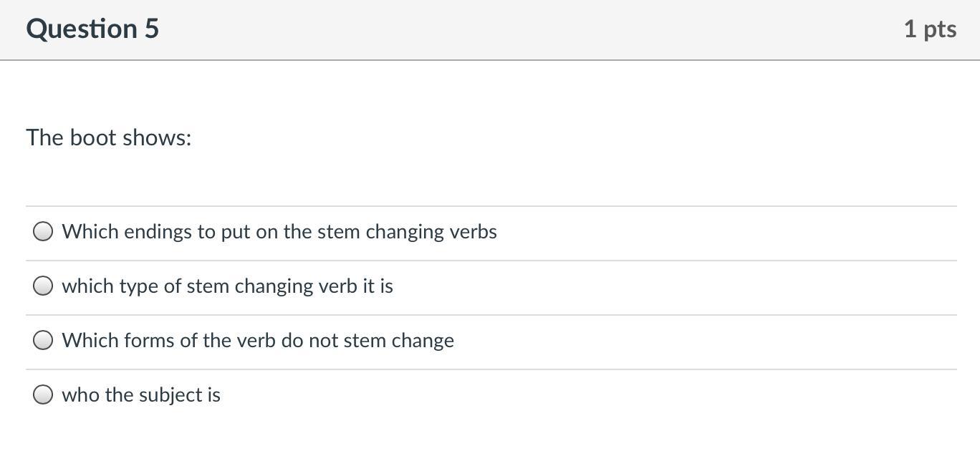This screenshot has height=451, width=980.
Task: Click the "The boot shows:" question prompt
Action: point(109,137)
